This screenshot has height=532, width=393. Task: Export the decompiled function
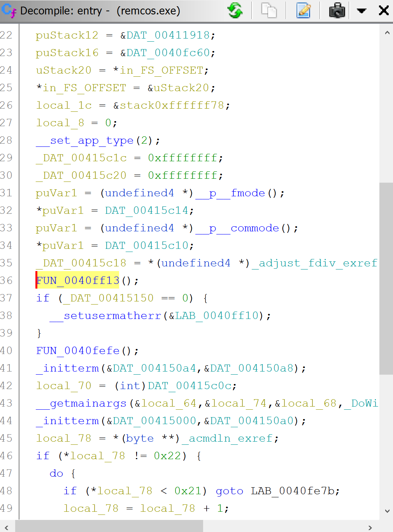tap(304, 11)
